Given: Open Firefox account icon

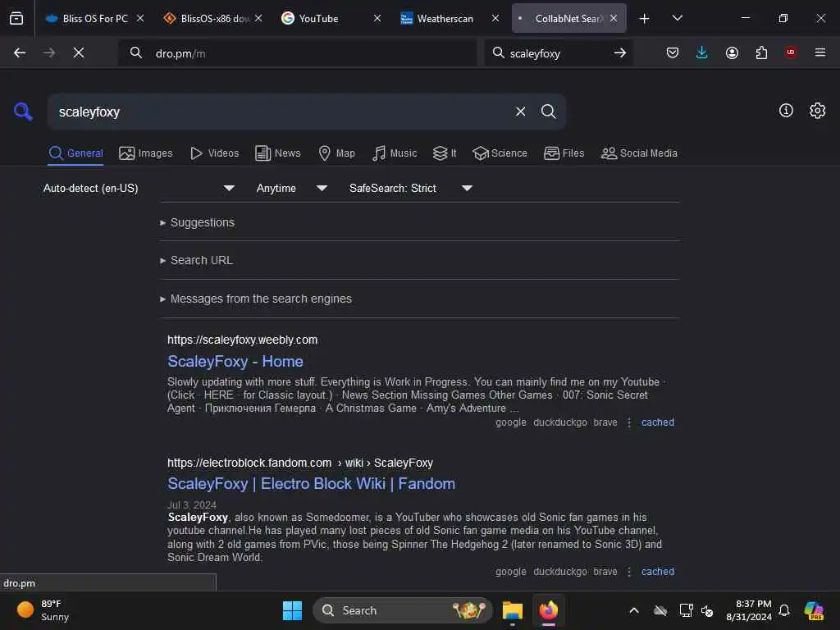Looking at the screenshot, I should tap(732, 52).
